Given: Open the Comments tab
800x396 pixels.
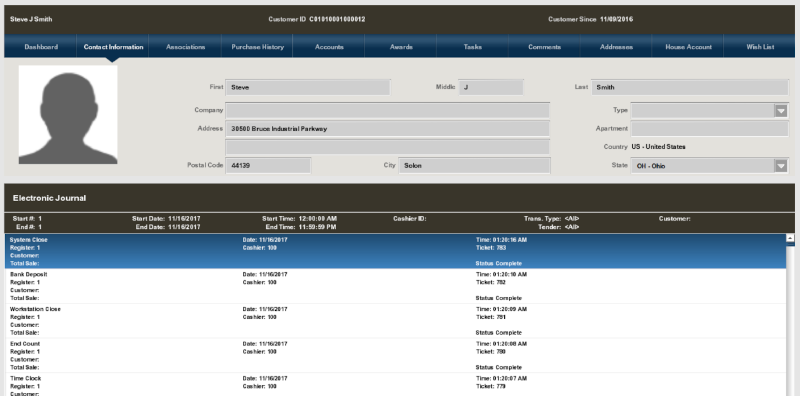Looking at the screenshot, I should click(544, 46).
